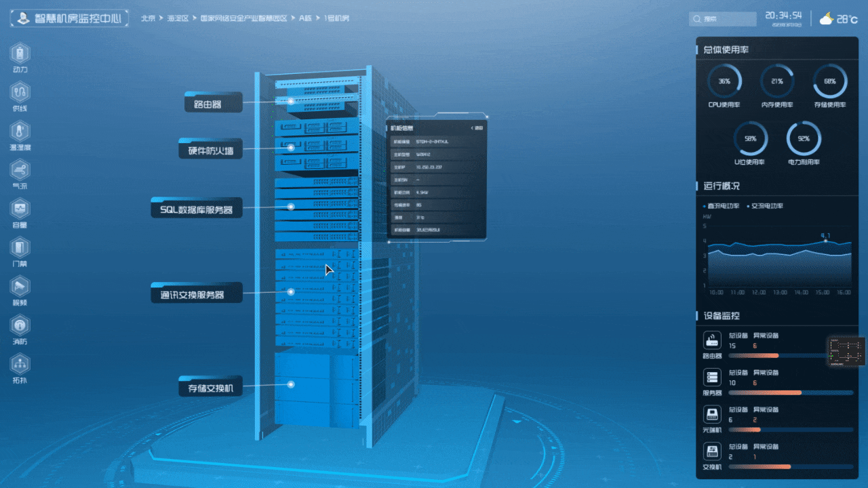Select the 路由器 rack label
This screenshot has height=488, width=868.
pyautogui.click(x=213, y=103)
